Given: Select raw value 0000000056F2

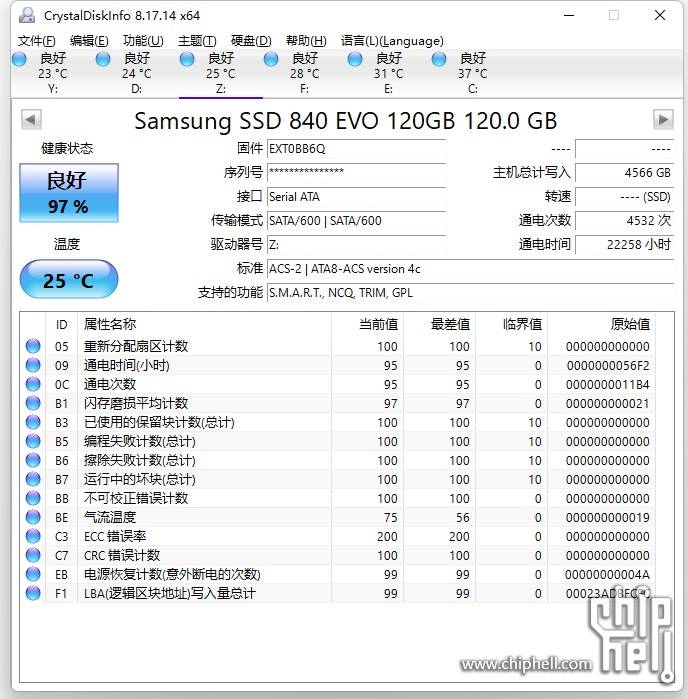Looking at the screenshot, I should [x=608, y=366].
